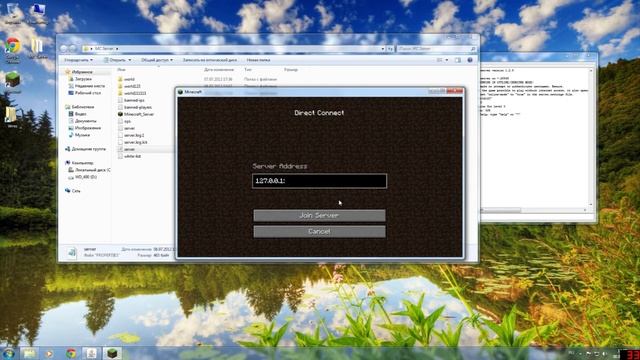Open the Документы library

[x=85, y=121]
